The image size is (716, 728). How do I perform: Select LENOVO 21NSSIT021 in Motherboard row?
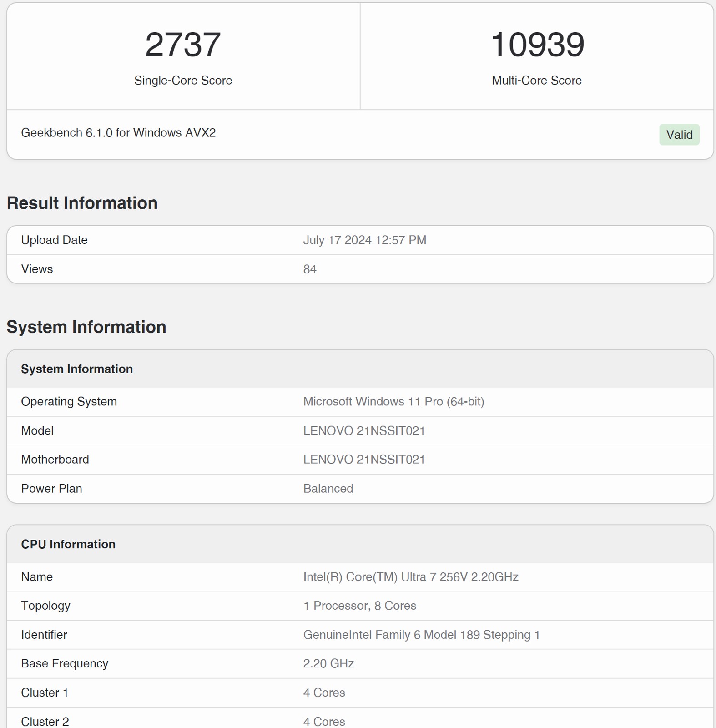pyautogui.click(x=364, y=460)
